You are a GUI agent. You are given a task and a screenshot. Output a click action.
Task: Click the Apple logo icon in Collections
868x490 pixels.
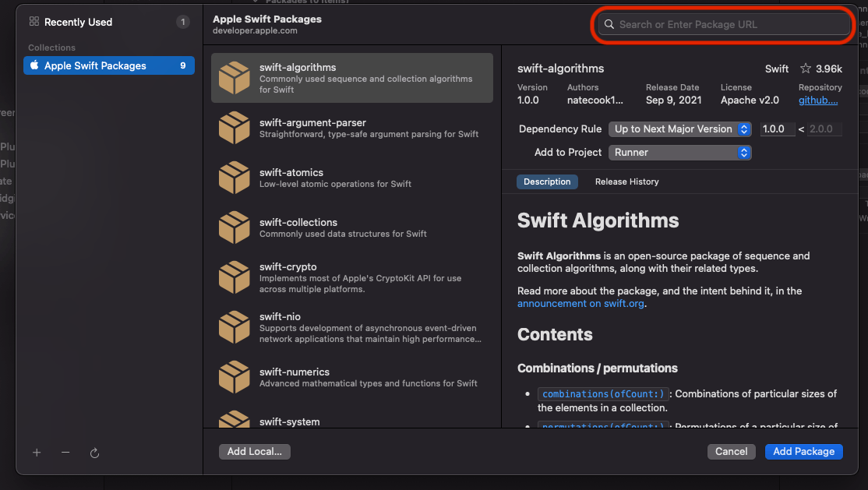click(34, 65)
